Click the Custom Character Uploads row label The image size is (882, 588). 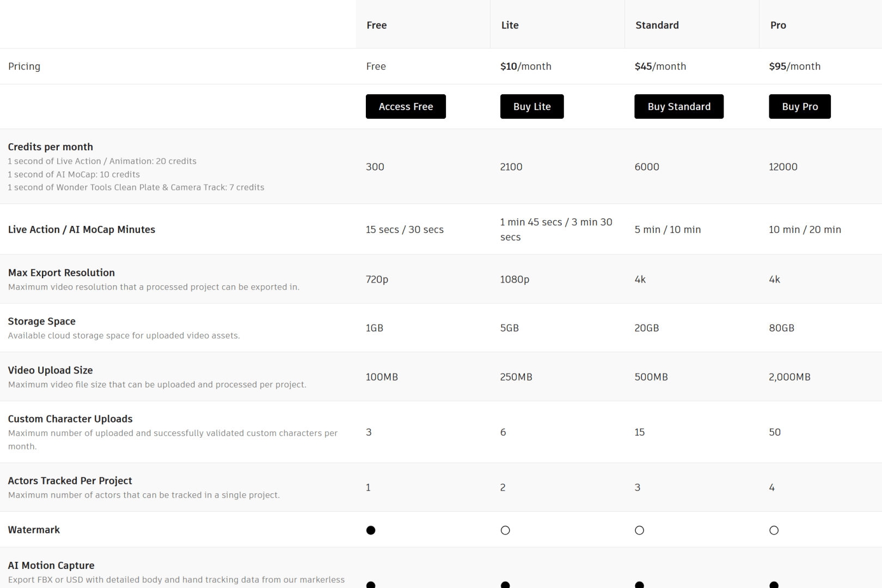[70, 419]
